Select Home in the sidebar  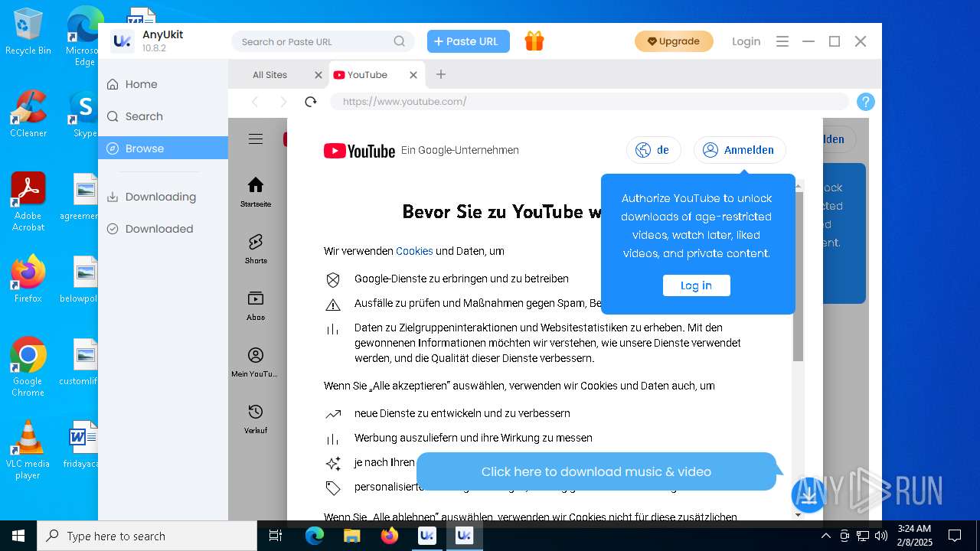click(x=163, y=84)
